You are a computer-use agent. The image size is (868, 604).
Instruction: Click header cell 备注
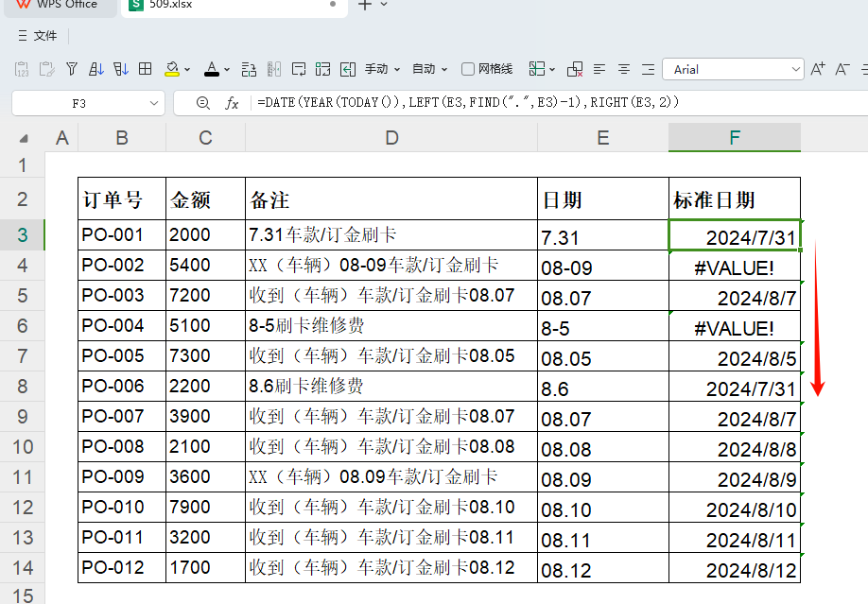click(391, 199)
